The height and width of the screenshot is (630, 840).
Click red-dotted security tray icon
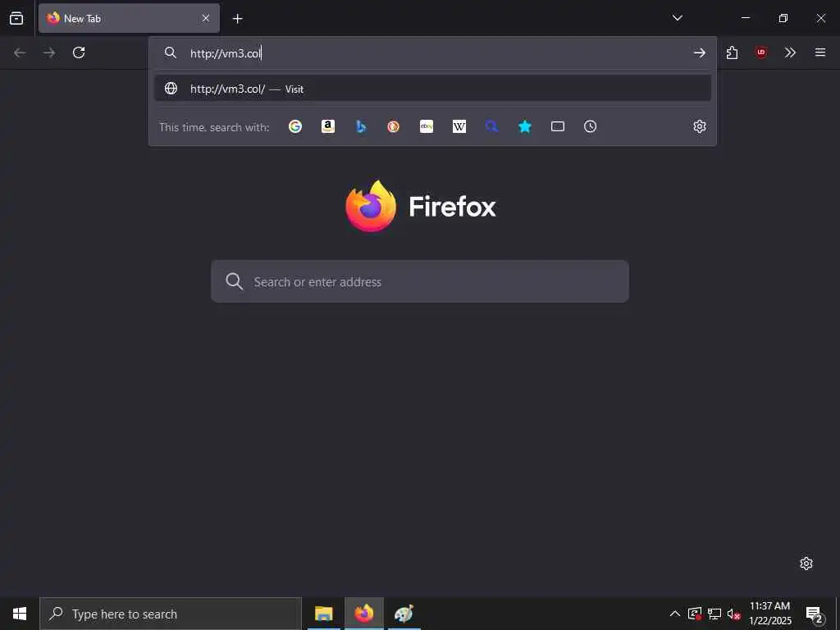coord(695,614)
